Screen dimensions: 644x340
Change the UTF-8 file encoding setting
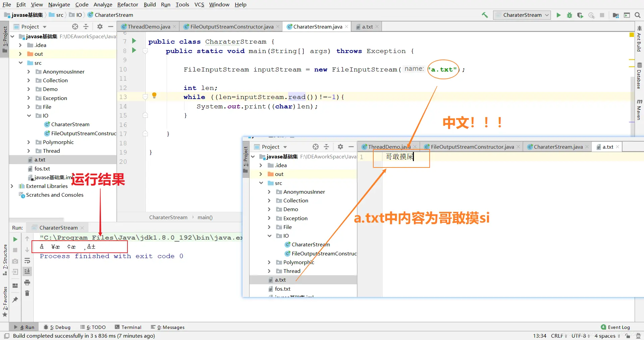tap(581, 336)
